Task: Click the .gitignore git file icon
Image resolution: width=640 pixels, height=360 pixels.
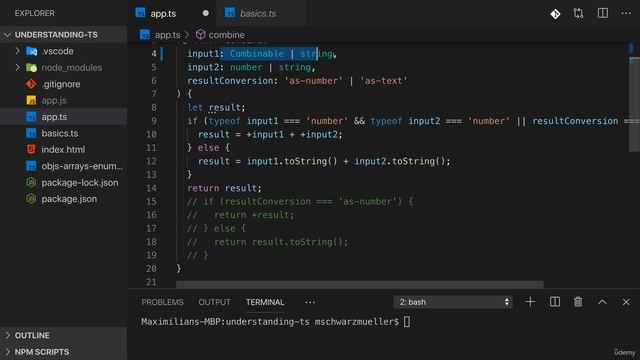Action: point(31,84)
